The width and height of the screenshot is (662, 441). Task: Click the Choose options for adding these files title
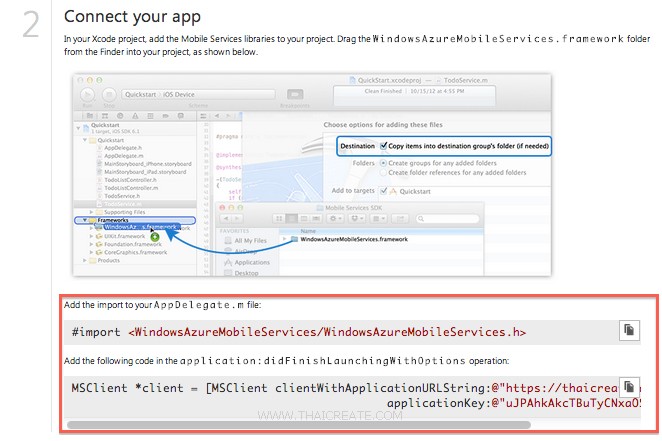point(383,124)
